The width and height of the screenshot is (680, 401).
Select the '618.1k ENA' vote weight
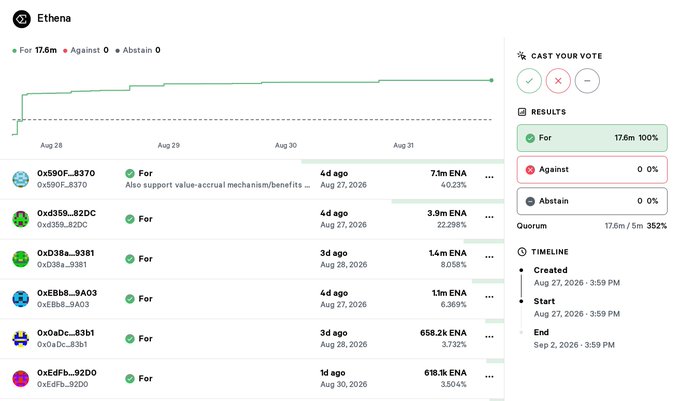click(445, 373)
